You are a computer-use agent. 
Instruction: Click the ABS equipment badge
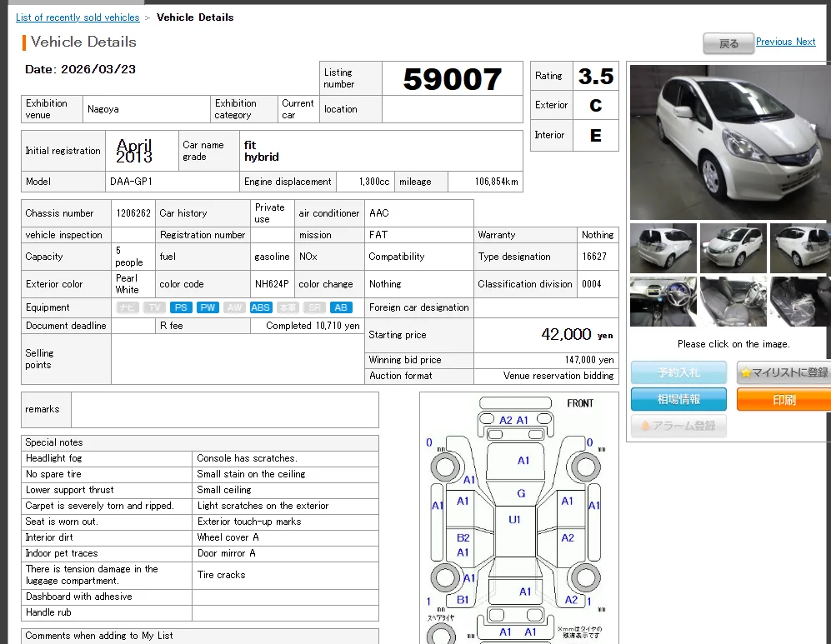pos(260,307)
